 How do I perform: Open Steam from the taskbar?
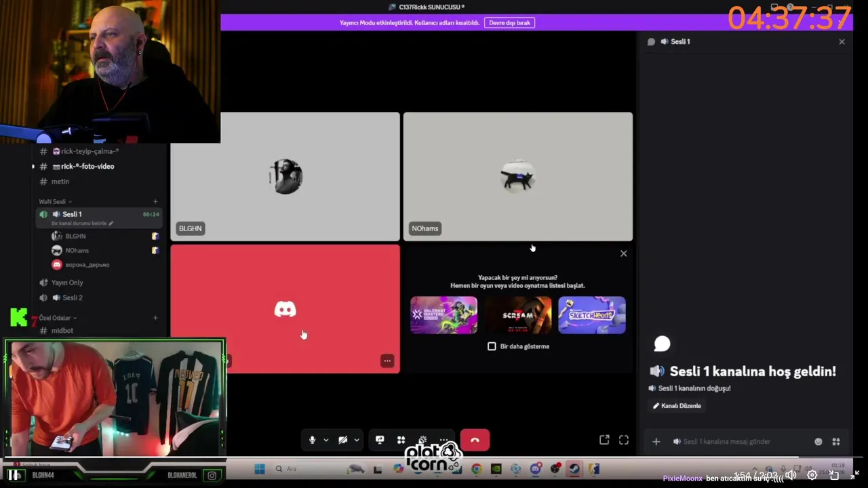(574, 468)
